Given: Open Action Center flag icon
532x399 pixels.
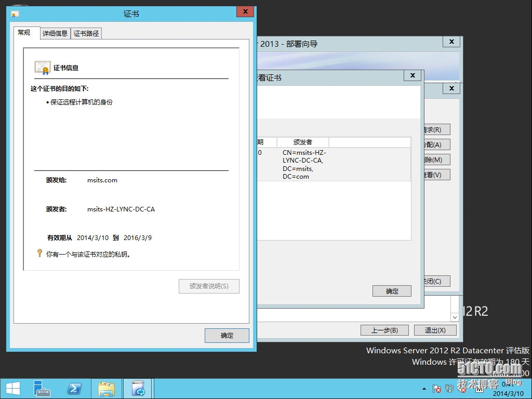Looking at the screenshot, I should (x=436, y=389).
